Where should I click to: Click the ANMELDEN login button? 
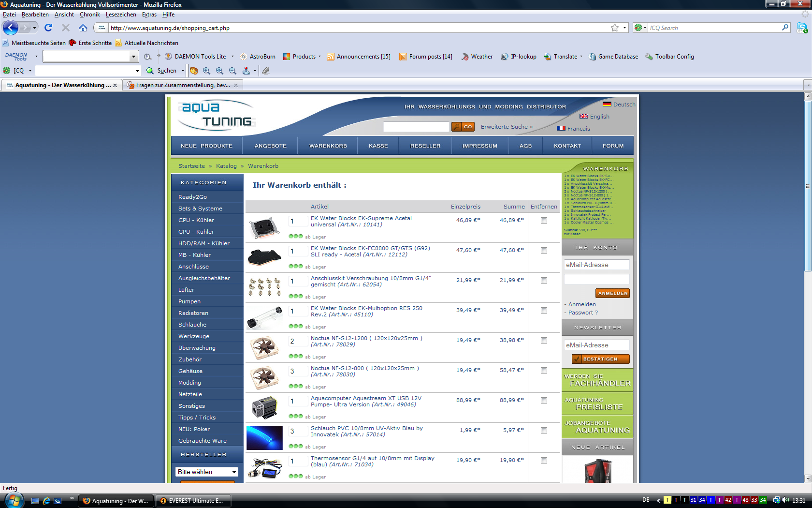tap(612, 293)
